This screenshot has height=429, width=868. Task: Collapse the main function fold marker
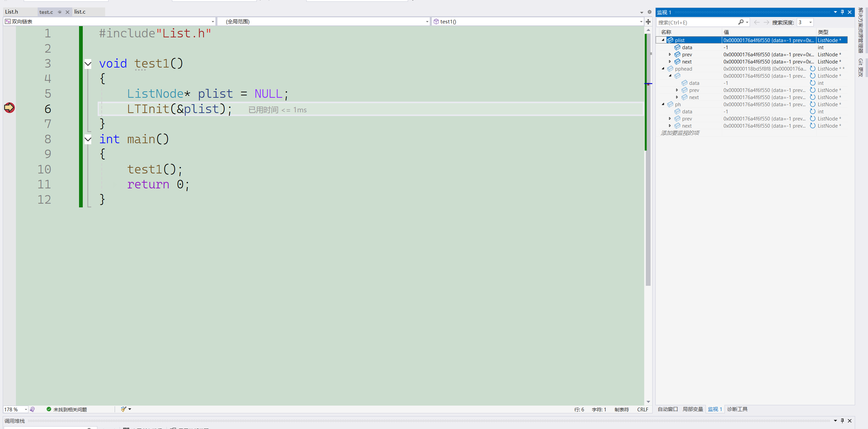point(88,139)
